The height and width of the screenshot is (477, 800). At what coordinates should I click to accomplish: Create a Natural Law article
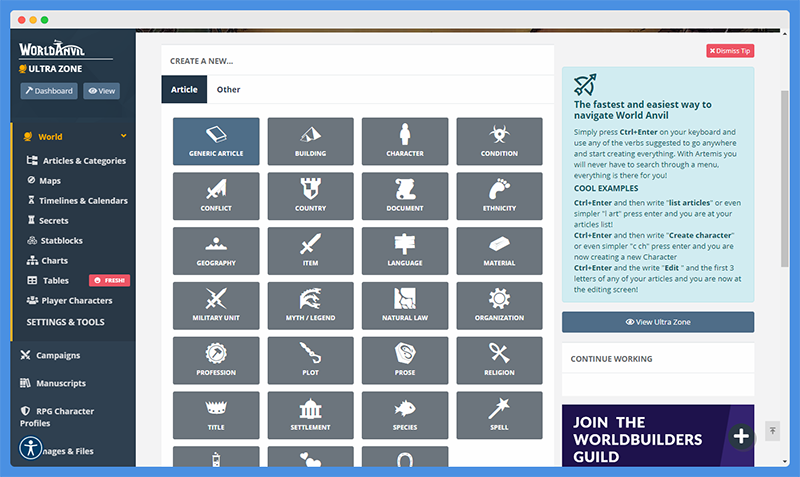point(405,306)
